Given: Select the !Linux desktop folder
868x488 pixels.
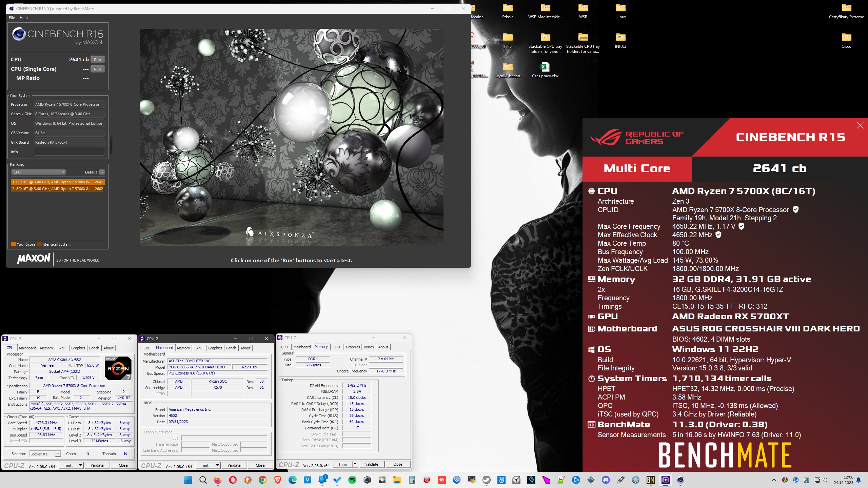Looking at the screenshot, I should pyautogui.click(x=620, y=11).
